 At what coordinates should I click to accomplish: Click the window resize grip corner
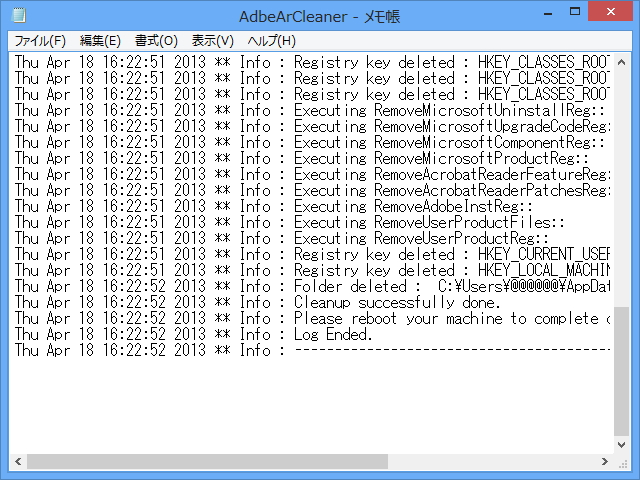622,462
